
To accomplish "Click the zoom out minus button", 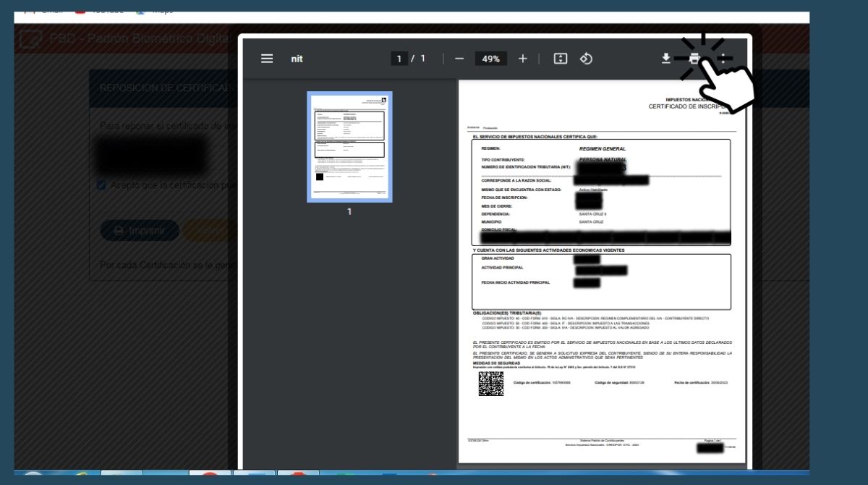I will point(459,59).
